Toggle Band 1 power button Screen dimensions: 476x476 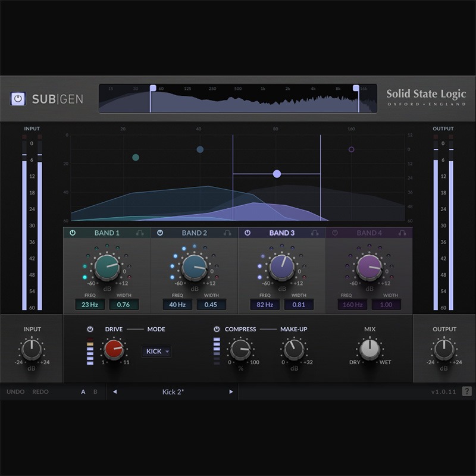pyautogui.click(x=73, y=233)
